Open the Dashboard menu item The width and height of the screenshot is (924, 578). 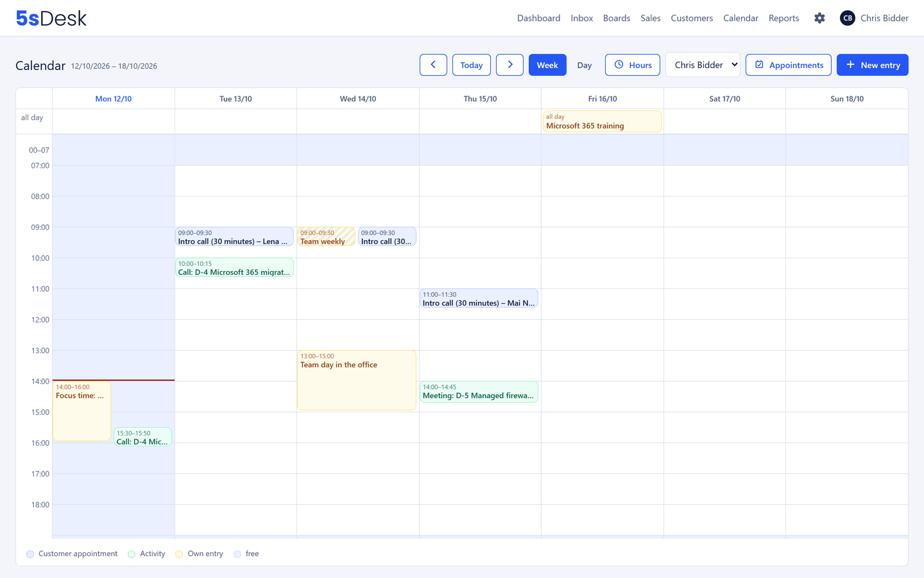[x=538, y=18]
